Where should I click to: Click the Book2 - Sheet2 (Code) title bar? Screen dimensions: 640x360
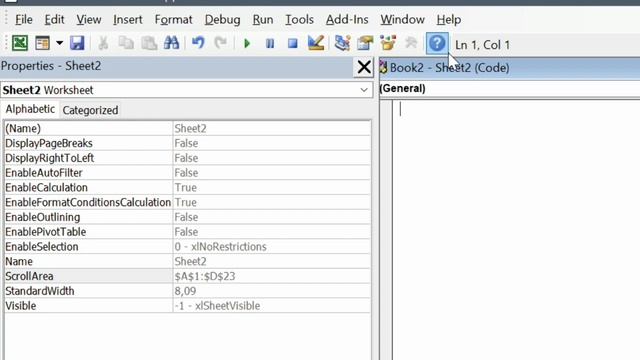pyautogui.click(x=509, y=68)
